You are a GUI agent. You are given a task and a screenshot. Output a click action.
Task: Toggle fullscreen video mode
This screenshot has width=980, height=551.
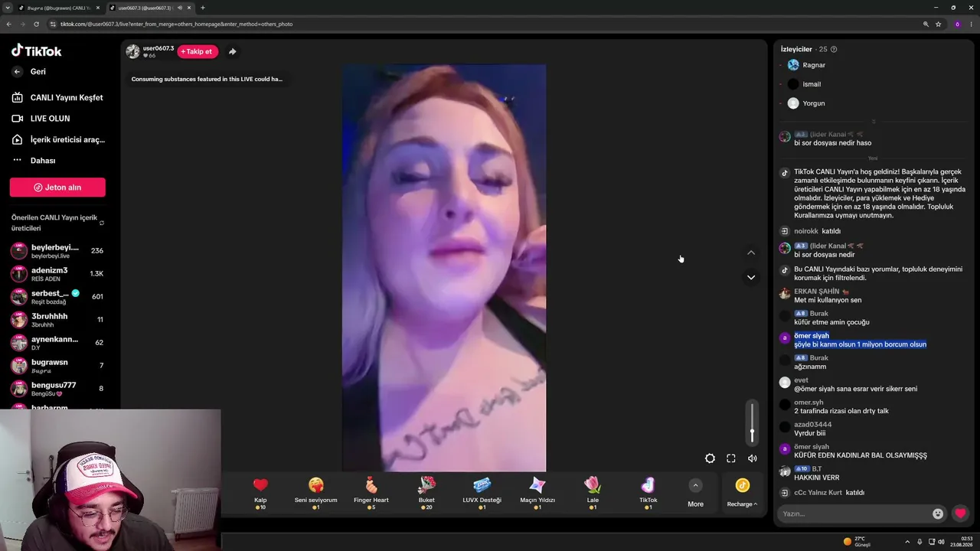pyautogui.click(x=731, y=458)
